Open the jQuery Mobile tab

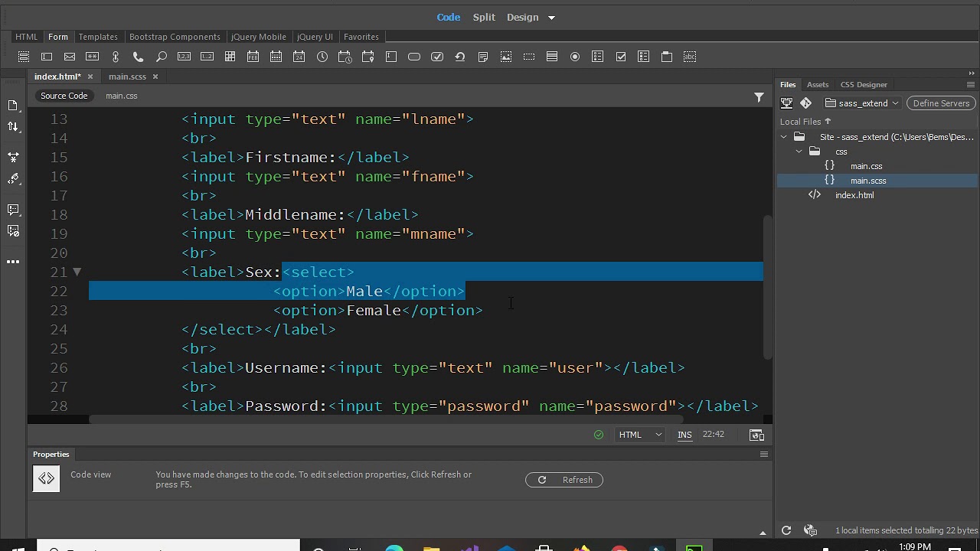tap(259, 37)
